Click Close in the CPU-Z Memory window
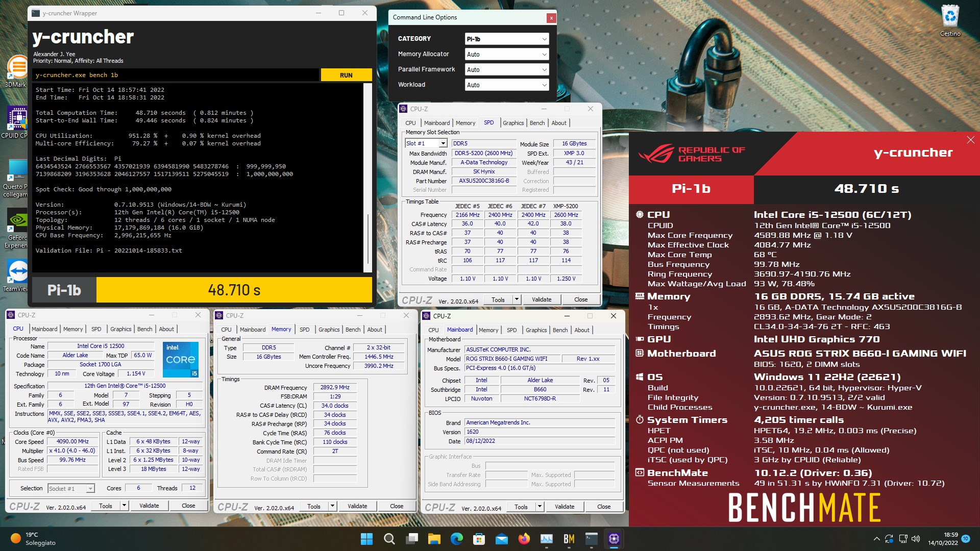Viewport: 980px width, 551px height. coord(397,506)
